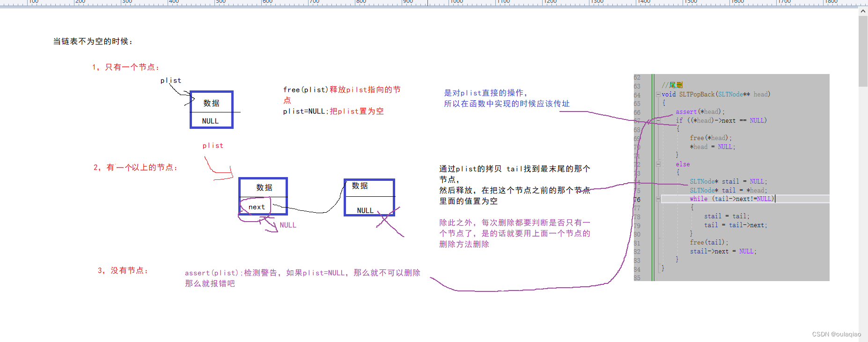Collapse the while loop fold marker

pyautogui.click(x=658, y=199)
